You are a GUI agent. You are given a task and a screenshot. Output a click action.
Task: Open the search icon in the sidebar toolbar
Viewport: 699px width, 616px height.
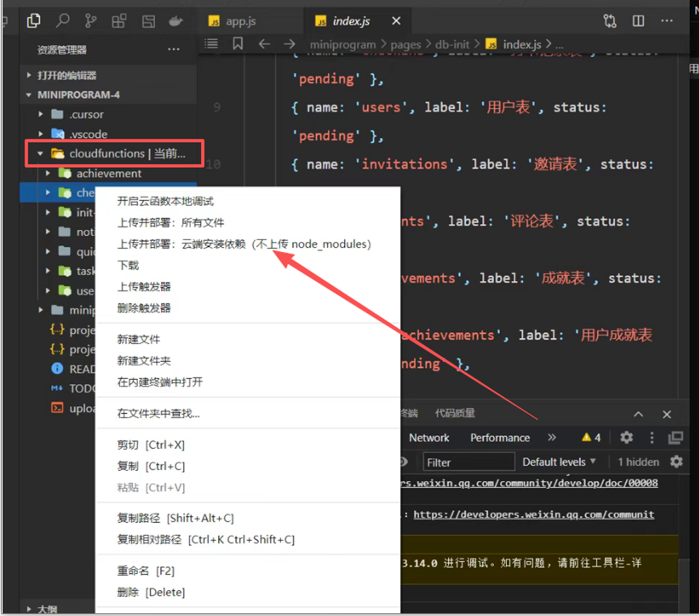click(62, 21)
